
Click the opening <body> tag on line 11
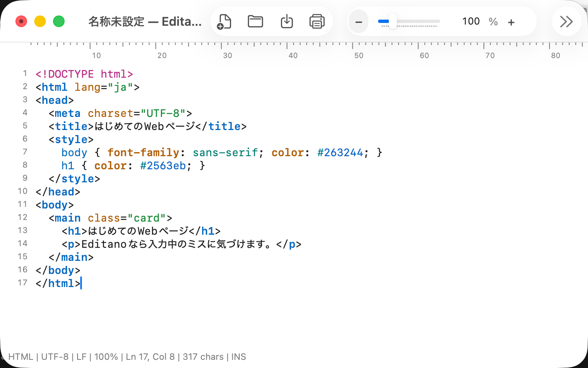click(x=55, y=205)
